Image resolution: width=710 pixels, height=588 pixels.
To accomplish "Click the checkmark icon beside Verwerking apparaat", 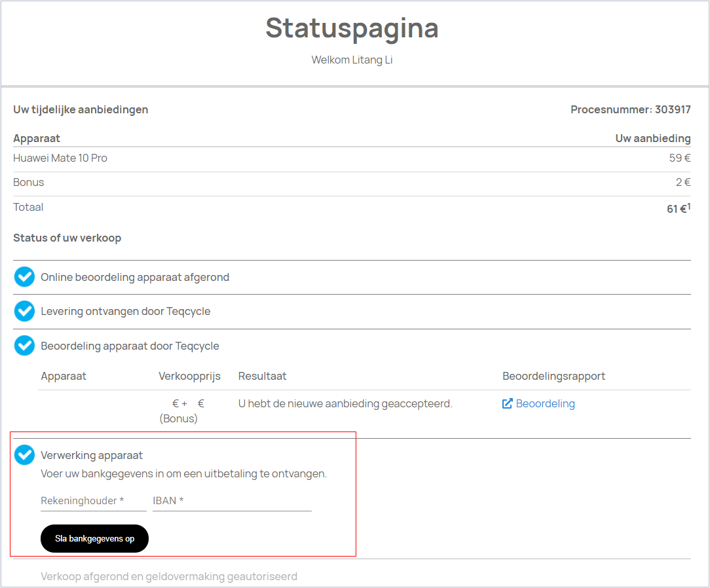I will coord(24,455).
